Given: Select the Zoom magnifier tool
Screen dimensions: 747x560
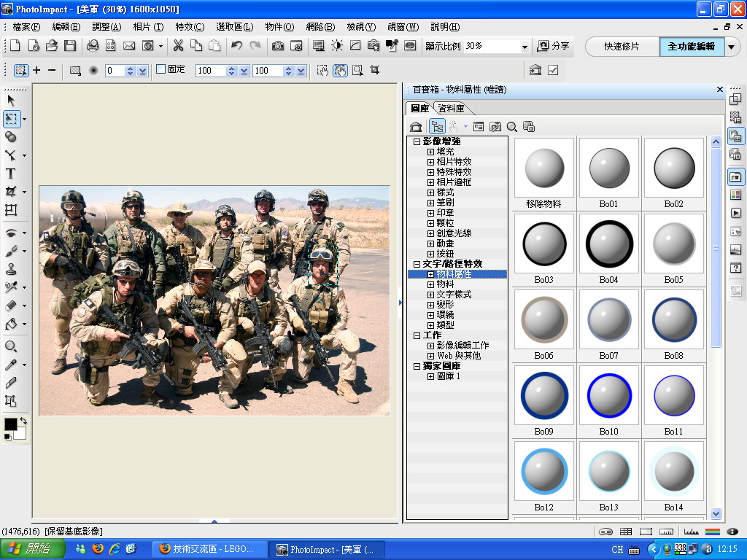Looking at the screenshot, I should coord(11,346).
